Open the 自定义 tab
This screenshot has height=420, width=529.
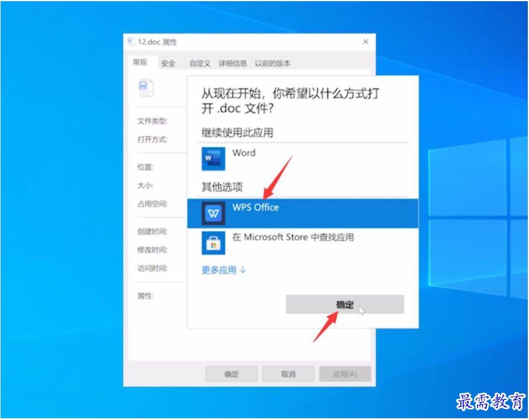[200, 63]
